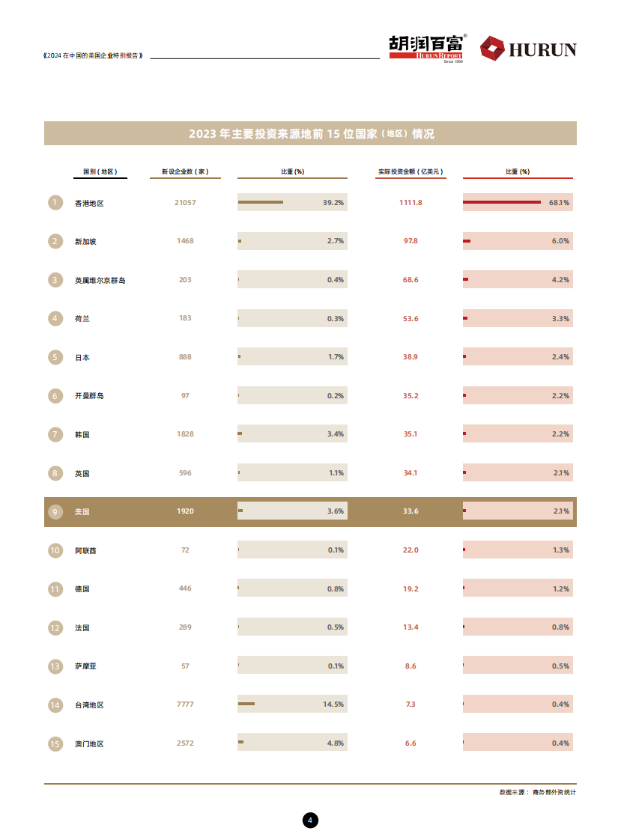This screenshot has height=840, width=621.
Task: Click the red cube HURUN logo icon
Action: click(491, 49)
